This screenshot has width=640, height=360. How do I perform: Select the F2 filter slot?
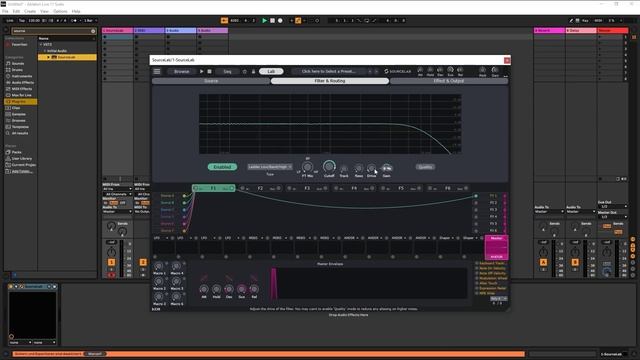coord(260,188)
